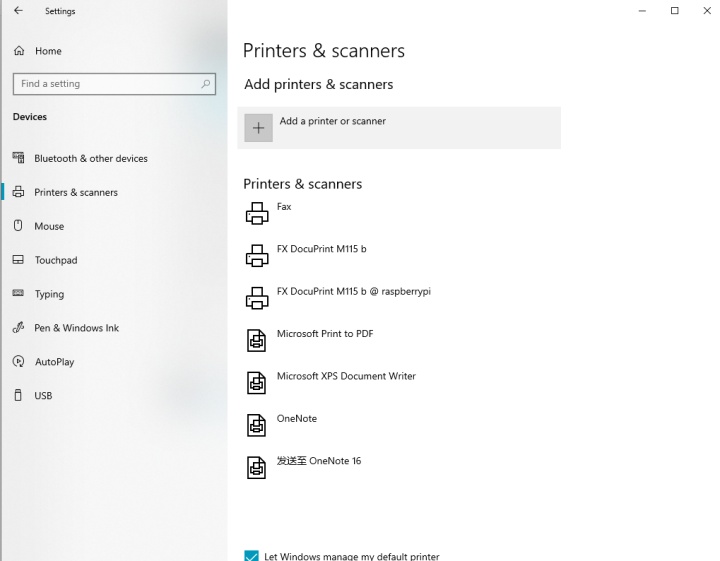The image size is (720, 561).
Task: Click the Home icon in sidebar
Action: pyautogui.click(x=19, y=50)
